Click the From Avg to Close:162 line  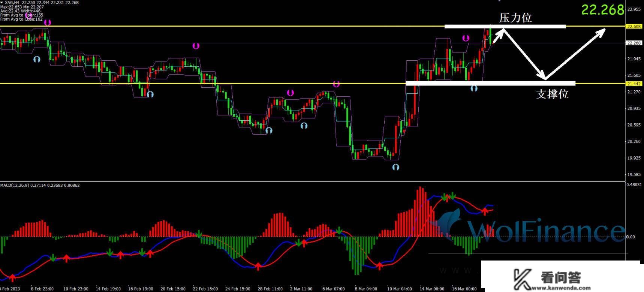21,19
